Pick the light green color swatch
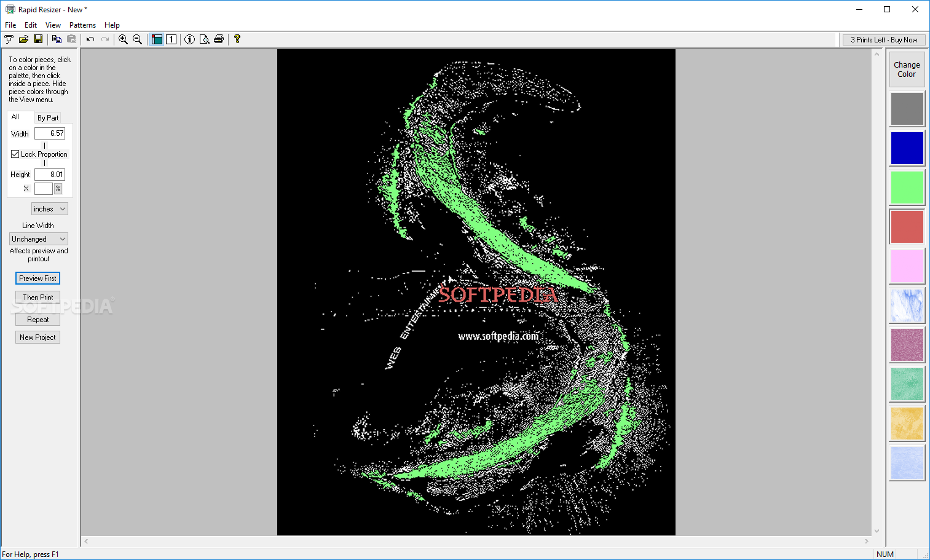Image resolution: width=930 pixels, height=560 pixels. (907, 187)
